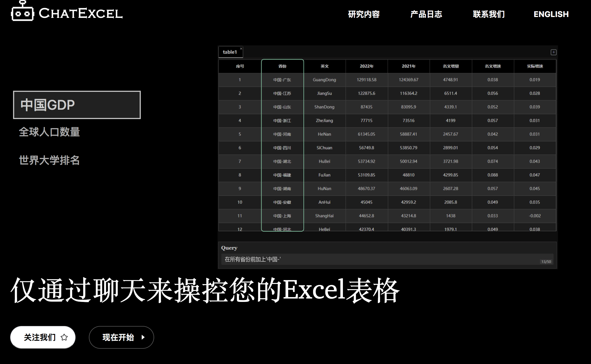This screenshot has width=591, height=364.
Task: Click the HeNan cell
Action: coord(324,134)
